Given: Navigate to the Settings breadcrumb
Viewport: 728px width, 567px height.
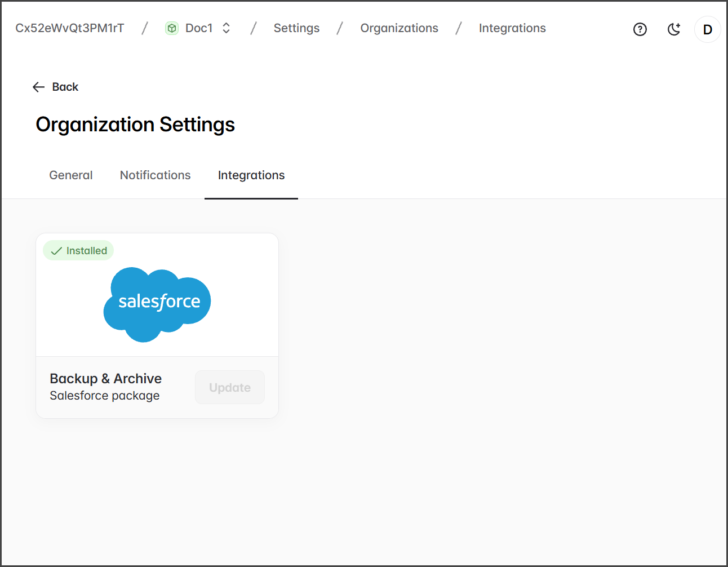Looking at the screenshot, I should [296, 28].
